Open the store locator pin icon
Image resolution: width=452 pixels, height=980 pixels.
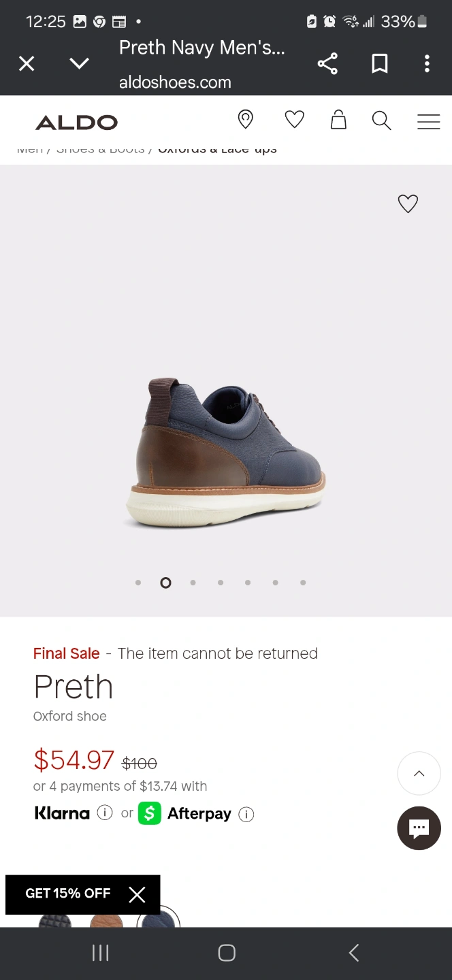pyautogui.click(x=245, y=120)
